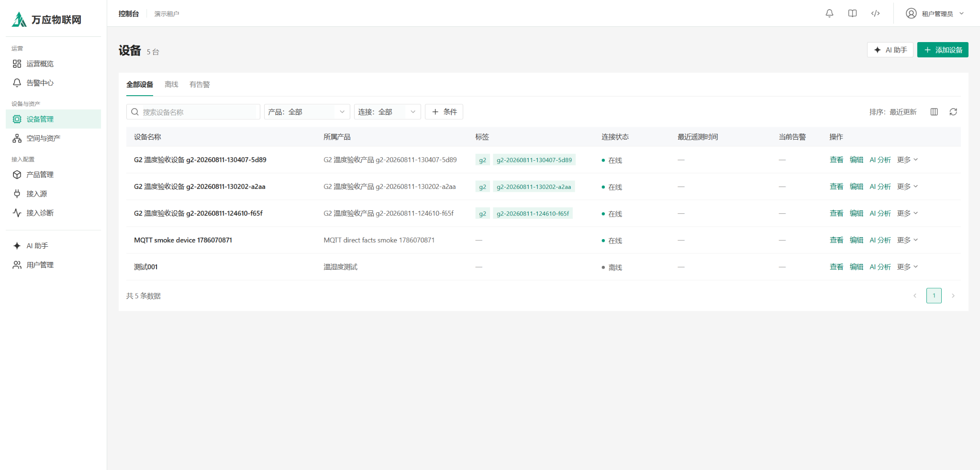This screenshot has width=980, height=470.
Task: Click the 条件 add filter button
Action: click(444, 112)
